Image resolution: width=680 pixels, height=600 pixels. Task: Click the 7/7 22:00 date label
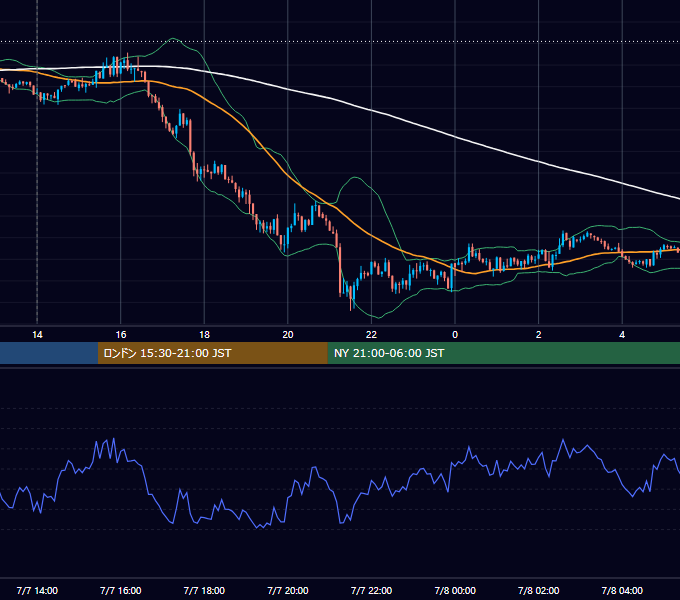371,590
